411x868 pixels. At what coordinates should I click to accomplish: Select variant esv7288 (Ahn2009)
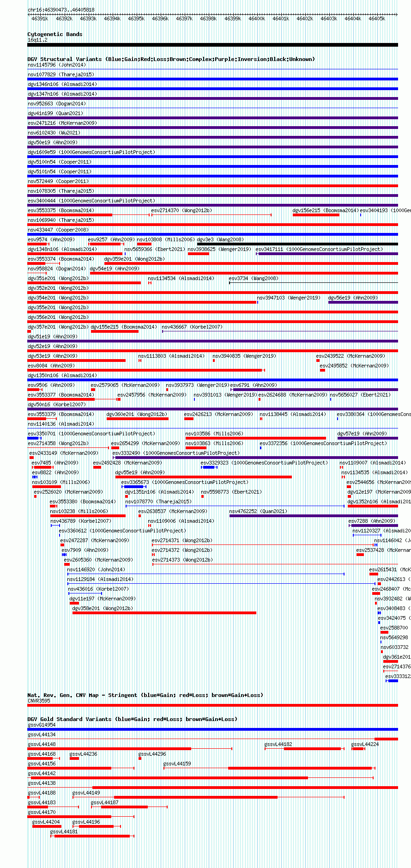[372, 521]
